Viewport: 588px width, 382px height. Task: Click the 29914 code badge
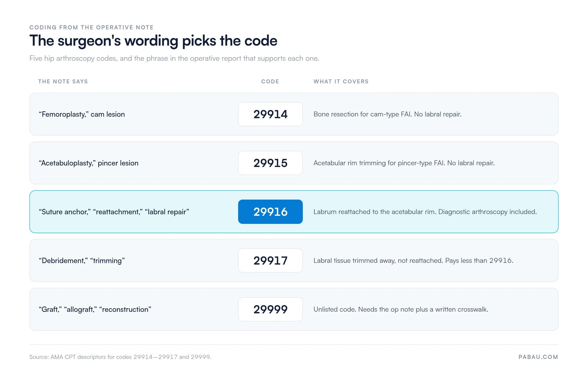270,114
